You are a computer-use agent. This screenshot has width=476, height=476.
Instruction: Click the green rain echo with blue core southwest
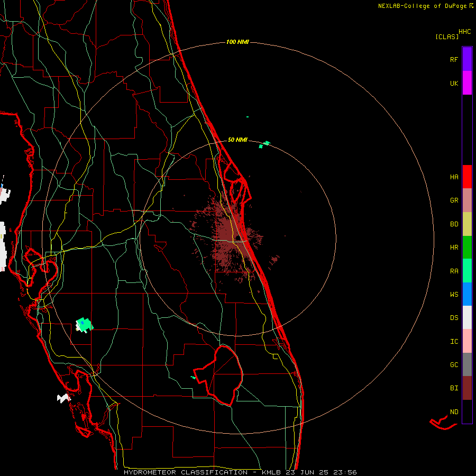[x=84, y=325]
